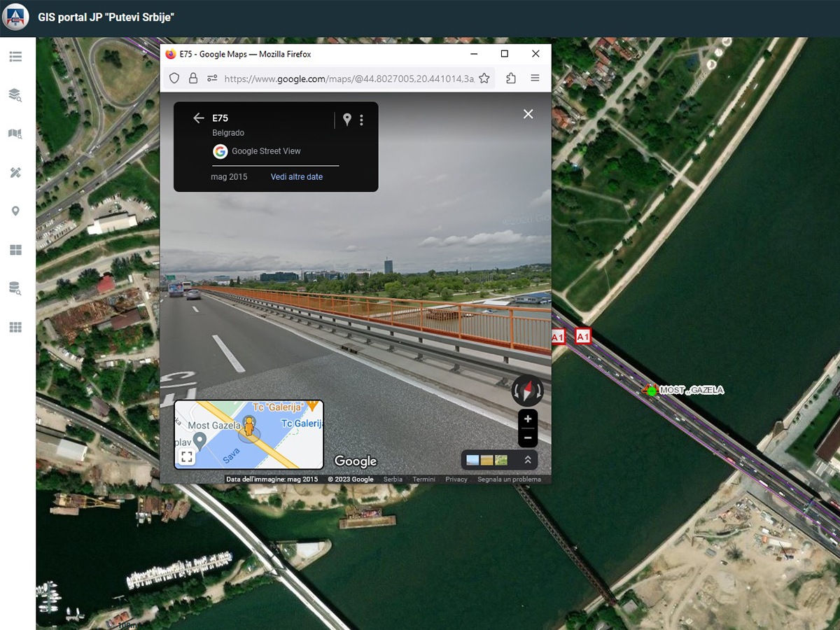Click the 'Vedi altre date' link

tap(297, 177)
